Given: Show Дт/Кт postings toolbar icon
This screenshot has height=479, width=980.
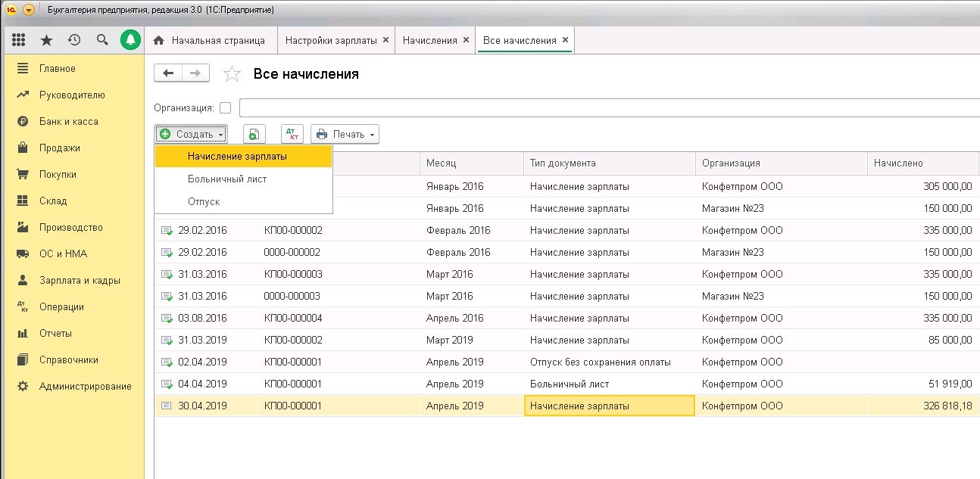Looking at the screenshot, I should point(292,134).
